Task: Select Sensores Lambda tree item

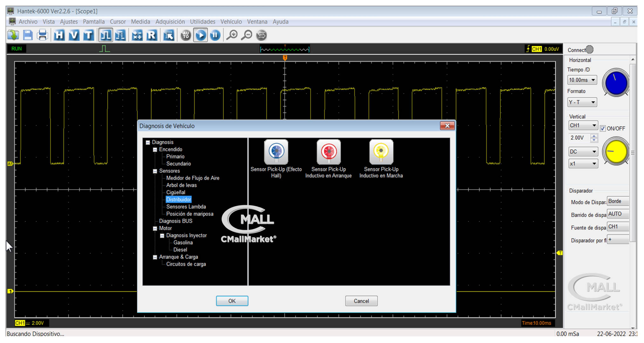Action: click(x=186, y=207)
